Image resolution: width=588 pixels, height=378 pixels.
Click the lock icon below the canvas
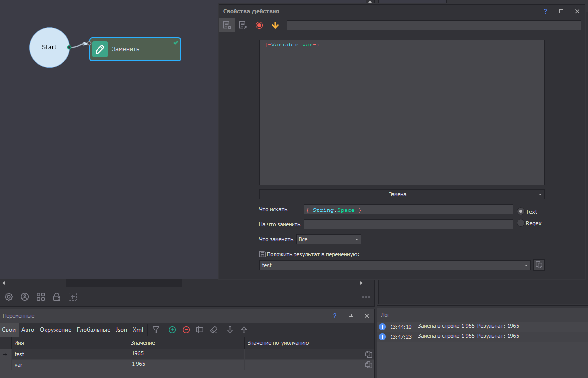(57, 297)
